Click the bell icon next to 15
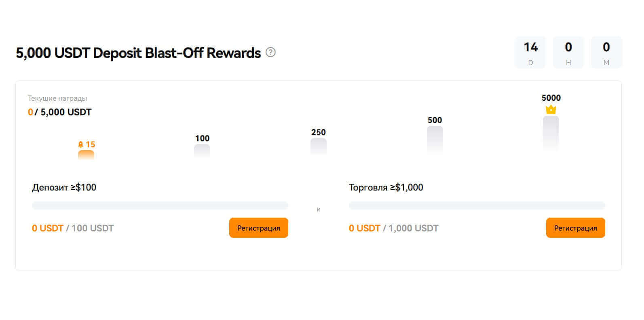The width and height of the screenshot is (644, 320). click(80, 144)
